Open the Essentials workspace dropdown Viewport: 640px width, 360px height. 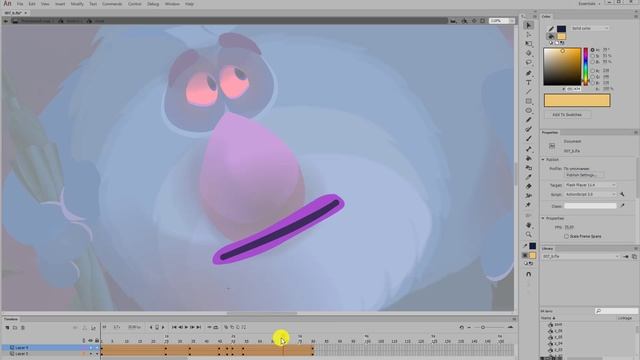589,4
